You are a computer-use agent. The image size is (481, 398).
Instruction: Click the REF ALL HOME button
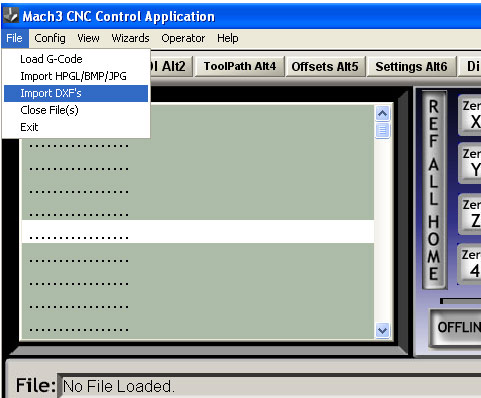(434, 190)
